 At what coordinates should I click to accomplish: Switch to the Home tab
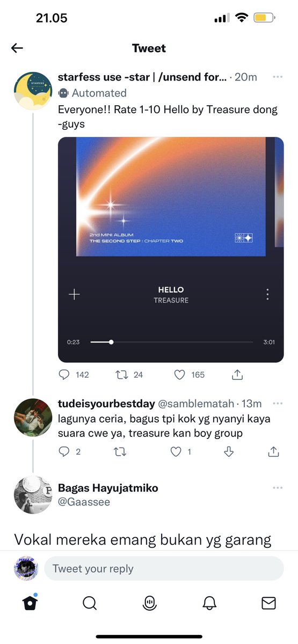pyautogui.click(x=31, y=603)
